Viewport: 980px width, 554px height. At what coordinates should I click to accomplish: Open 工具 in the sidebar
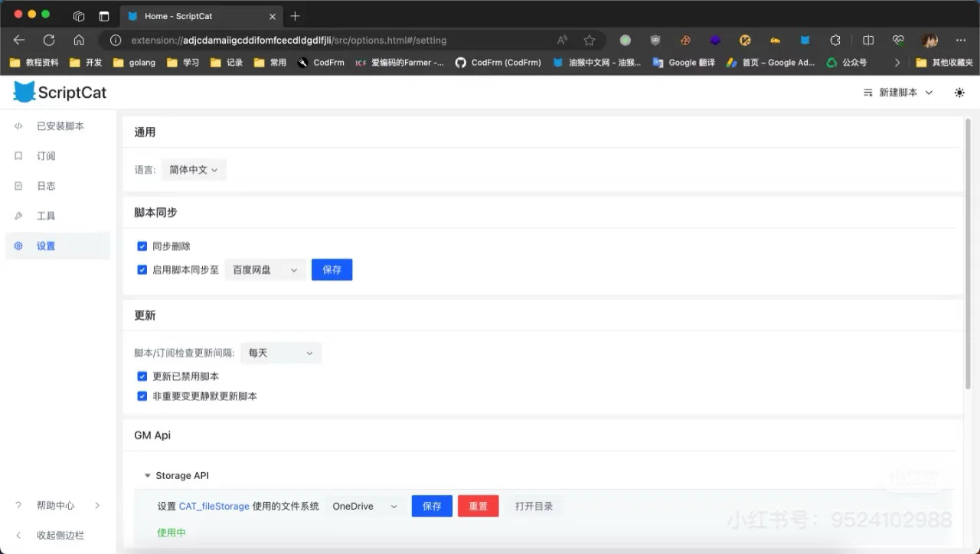click(x=57, y=216)
